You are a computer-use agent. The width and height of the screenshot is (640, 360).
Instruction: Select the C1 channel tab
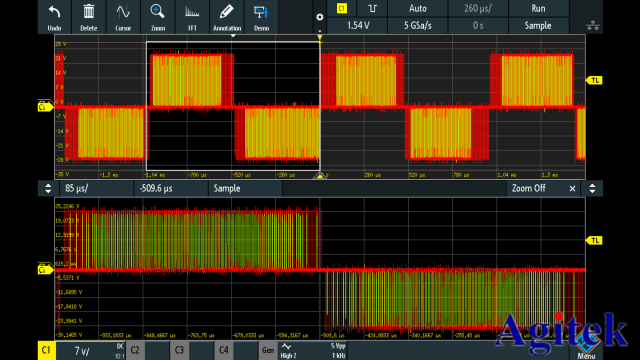coord(47,350)
